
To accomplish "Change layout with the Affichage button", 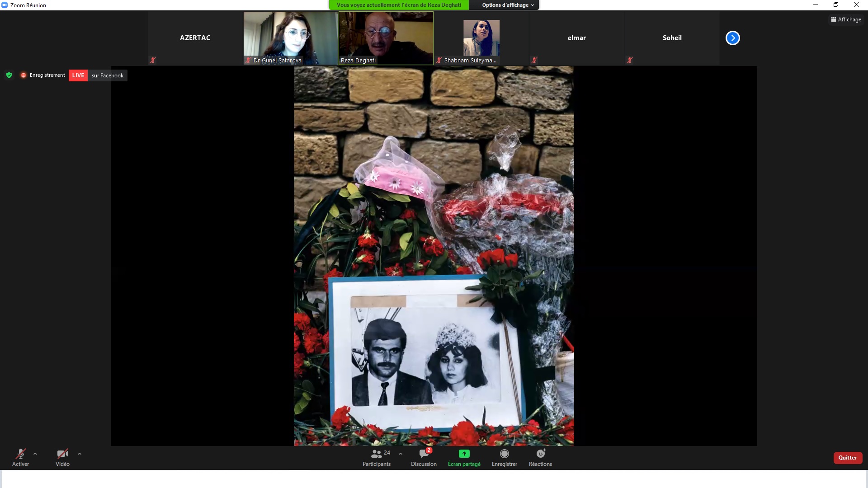I will coord(846,19).
